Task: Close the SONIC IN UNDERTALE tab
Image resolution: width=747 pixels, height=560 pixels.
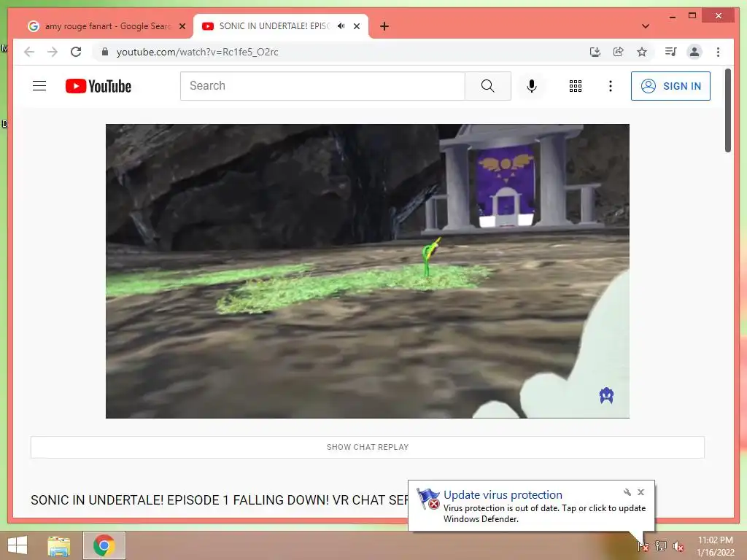Action: coord(356,26)
